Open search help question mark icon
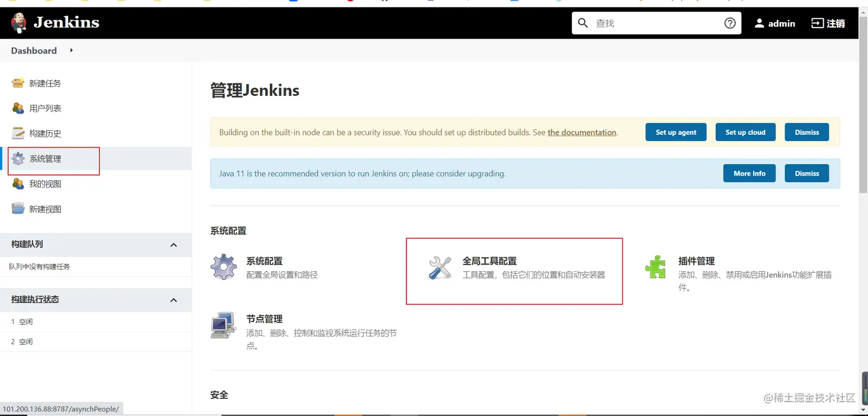 [x=730, y=23]
